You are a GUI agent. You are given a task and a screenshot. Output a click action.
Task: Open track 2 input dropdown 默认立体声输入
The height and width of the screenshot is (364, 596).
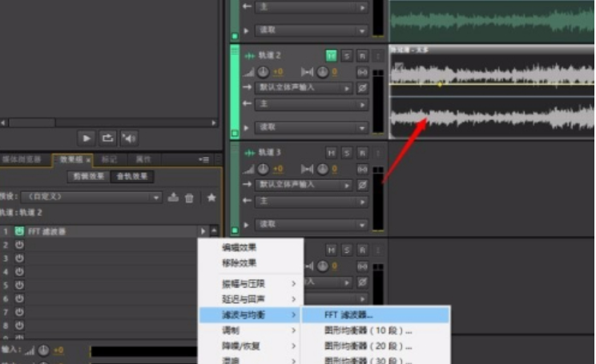(x=304, y=88)
